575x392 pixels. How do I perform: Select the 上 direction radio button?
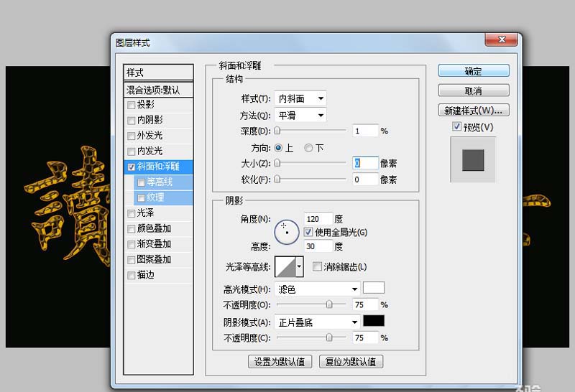(x=278, y=148)
